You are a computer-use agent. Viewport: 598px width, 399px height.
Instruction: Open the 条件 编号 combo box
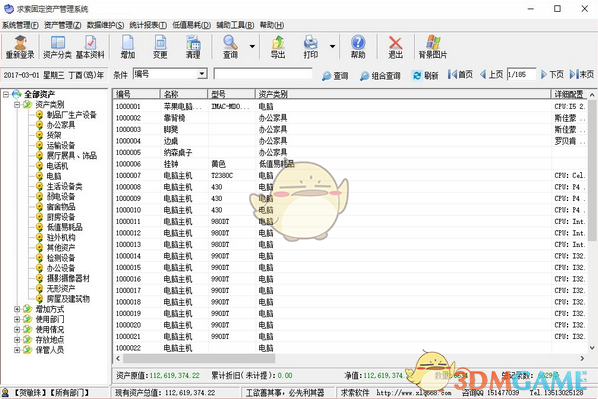[170, 74]
